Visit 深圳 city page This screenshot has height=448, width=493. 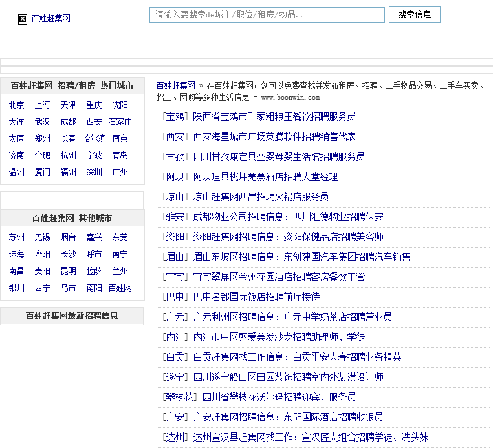(94, 172)
